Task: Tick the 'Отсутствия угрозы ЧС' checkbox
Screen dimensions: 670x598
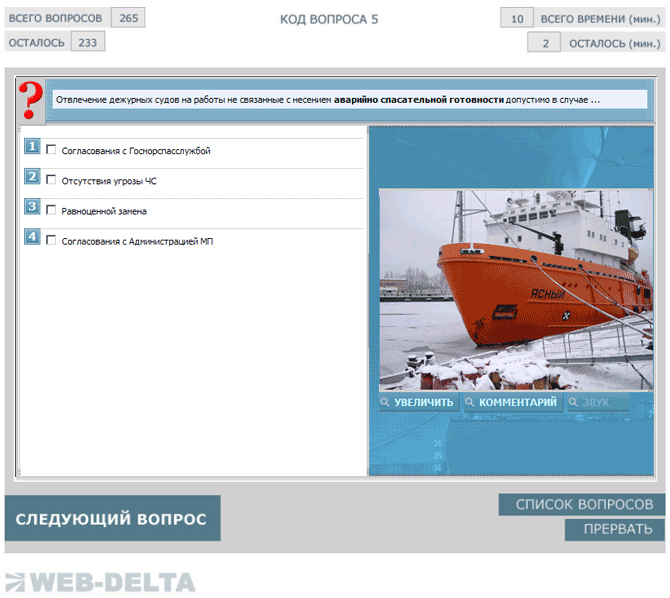Action: 52,180
